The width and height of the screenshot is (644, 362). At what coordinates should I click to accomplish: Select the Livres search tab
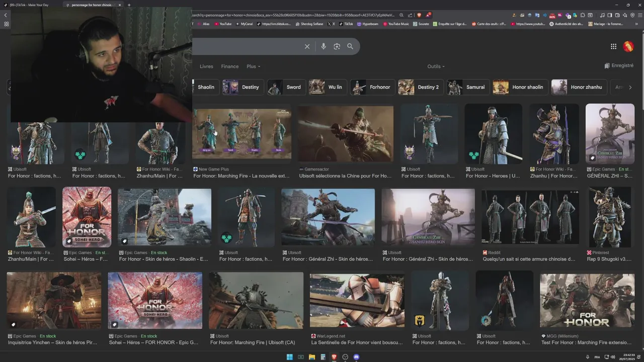[206, 66]
